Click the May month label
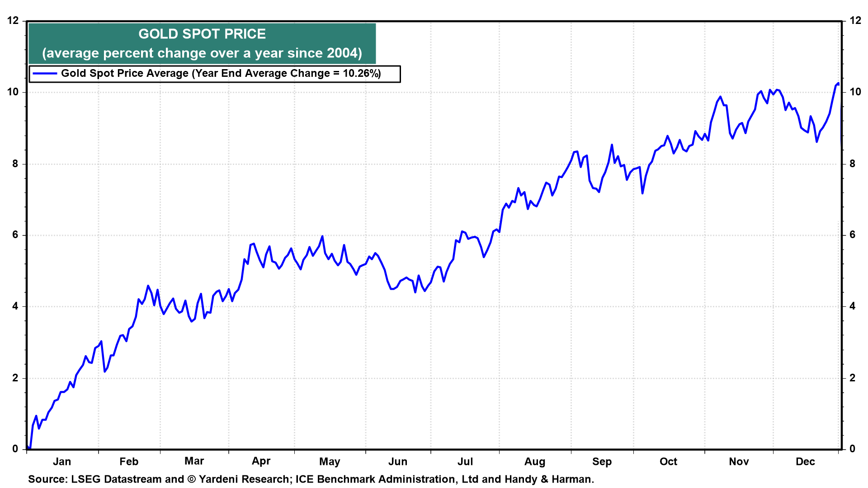This screenshot has height=488, width=868. (x=330, y=462)
